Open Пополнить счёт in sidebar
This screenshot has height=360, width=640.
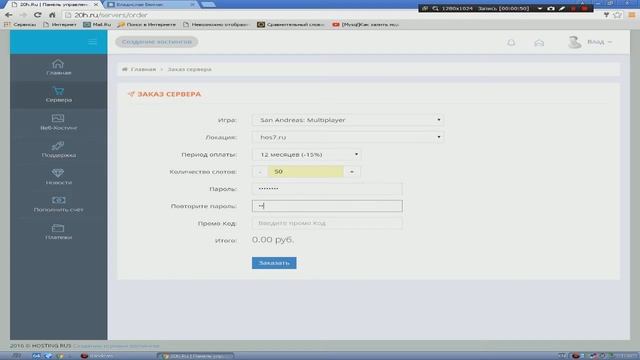58,204
